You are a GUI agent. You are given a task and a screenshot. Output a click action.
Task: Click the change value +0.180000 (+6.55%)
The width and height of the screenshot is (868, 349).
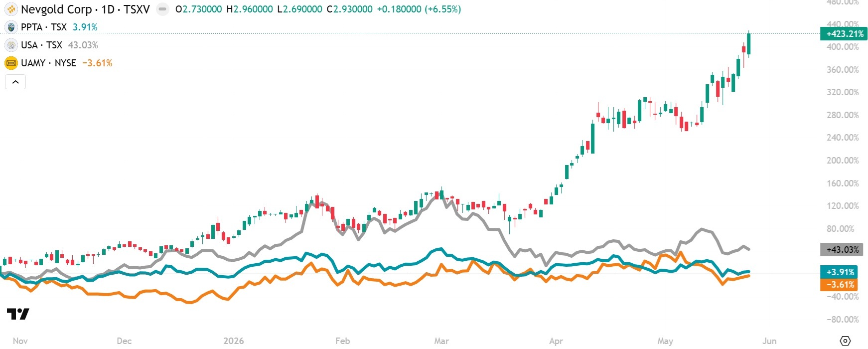[419, 9]
